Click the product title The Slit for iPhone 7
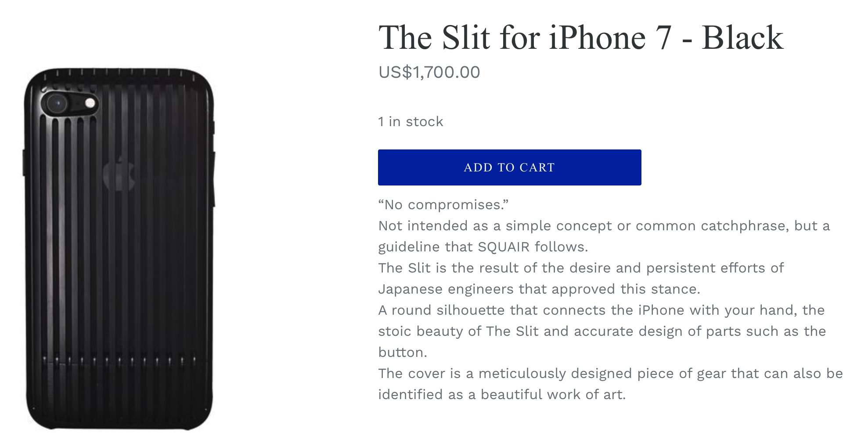The width and height of the screenshot is (868, 447). click(580, 38)
